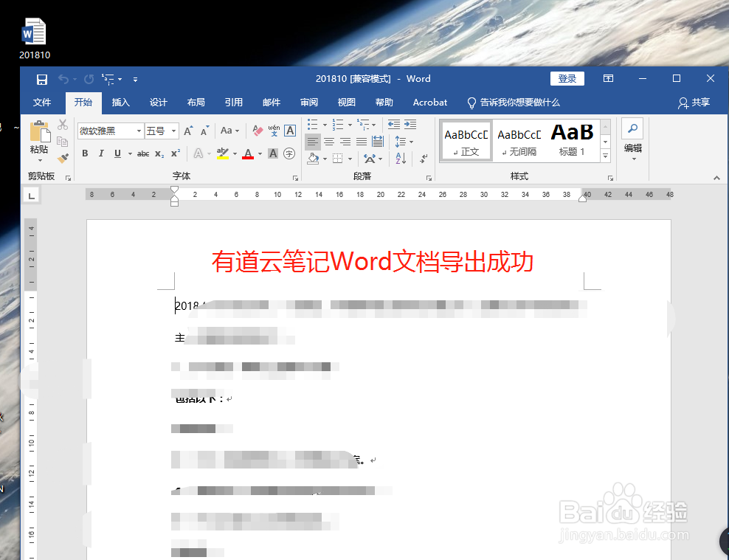Apply the 标题 1 style

(572, 141)
